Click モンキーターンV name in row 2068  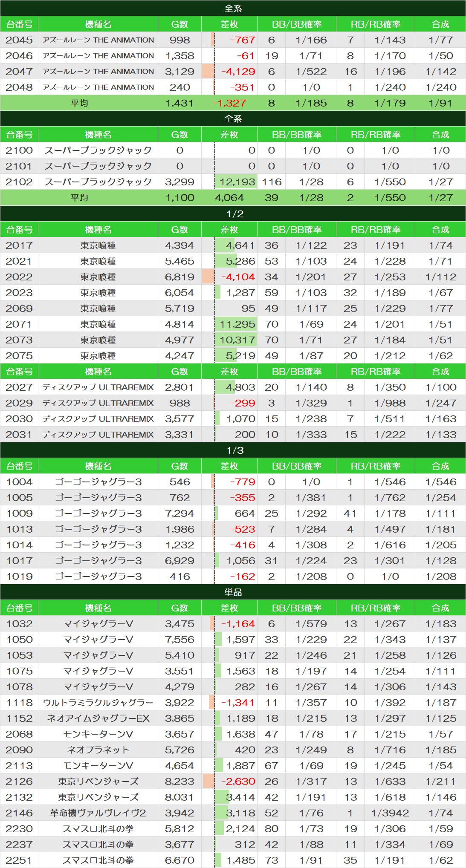pos(98,734)
